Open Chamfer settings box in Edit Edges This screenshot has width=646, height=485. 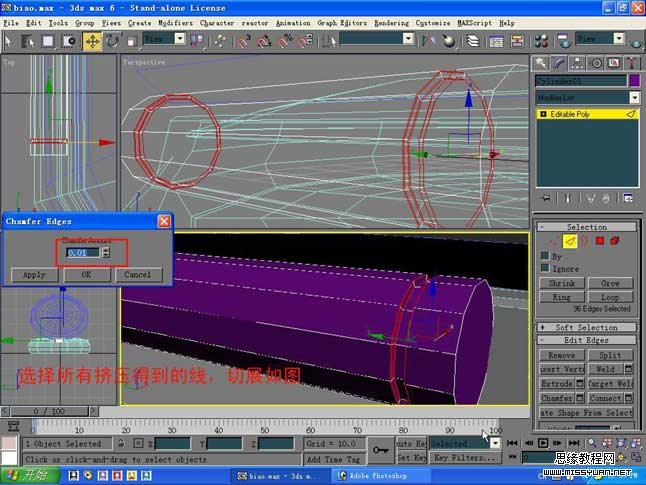580,398
